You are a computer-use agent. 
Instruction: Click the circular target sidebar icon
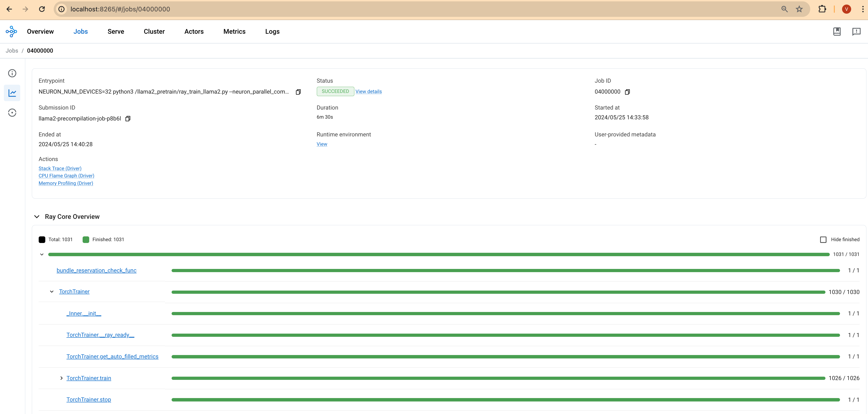click(x=12, y=112)
